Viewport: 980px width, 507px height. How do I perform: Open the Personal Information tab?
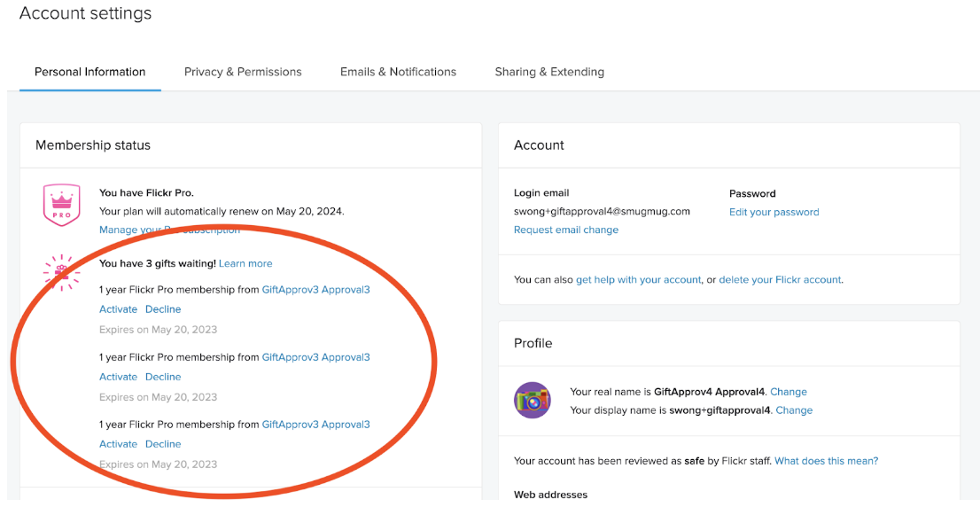90,72
